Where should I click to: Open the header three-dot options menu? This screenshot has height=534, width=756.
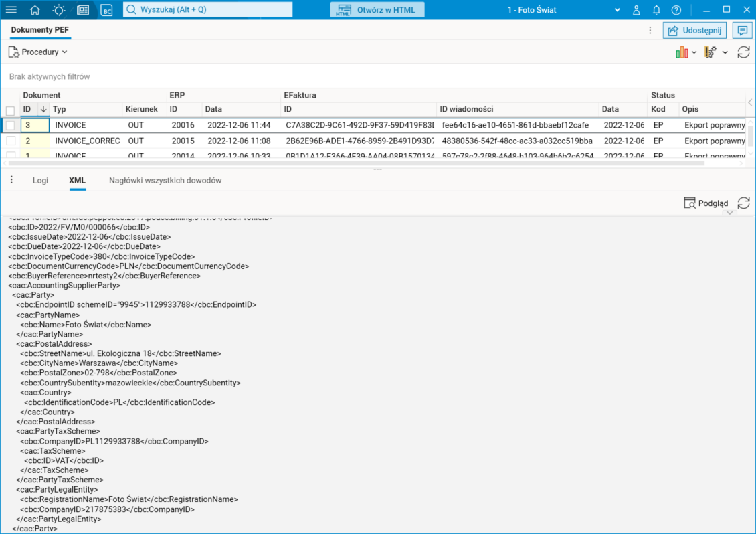point(650,30)
